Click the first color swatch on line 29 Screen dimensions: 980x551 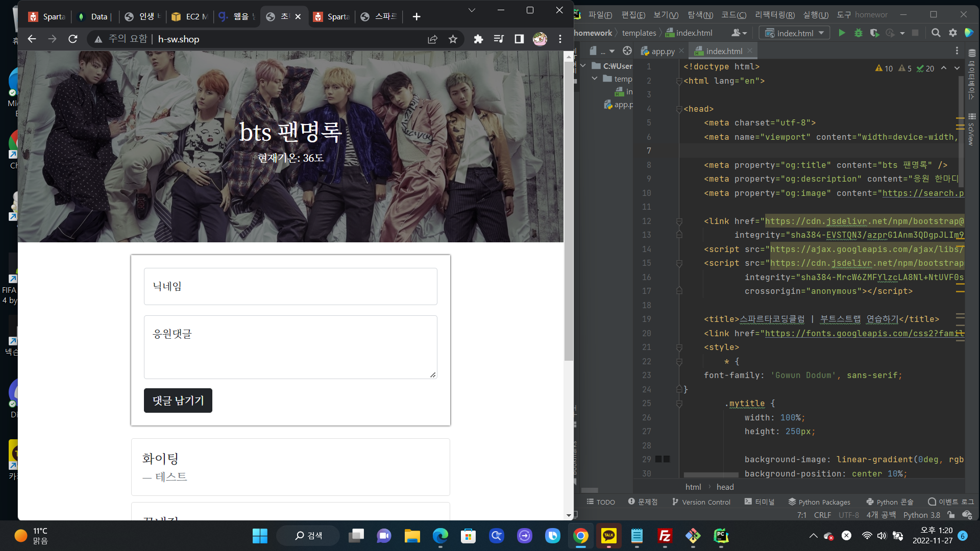(x=658, y=459)
